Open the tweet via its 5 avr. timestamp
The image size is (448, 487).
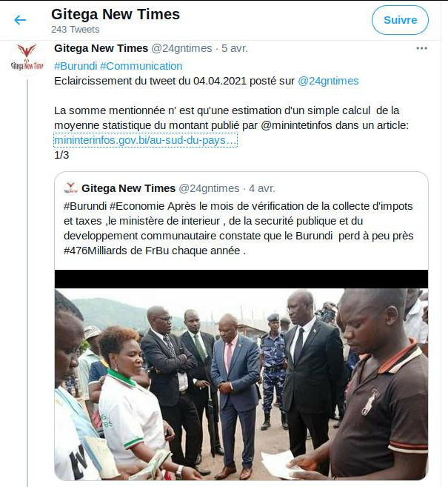coord(235,48)
